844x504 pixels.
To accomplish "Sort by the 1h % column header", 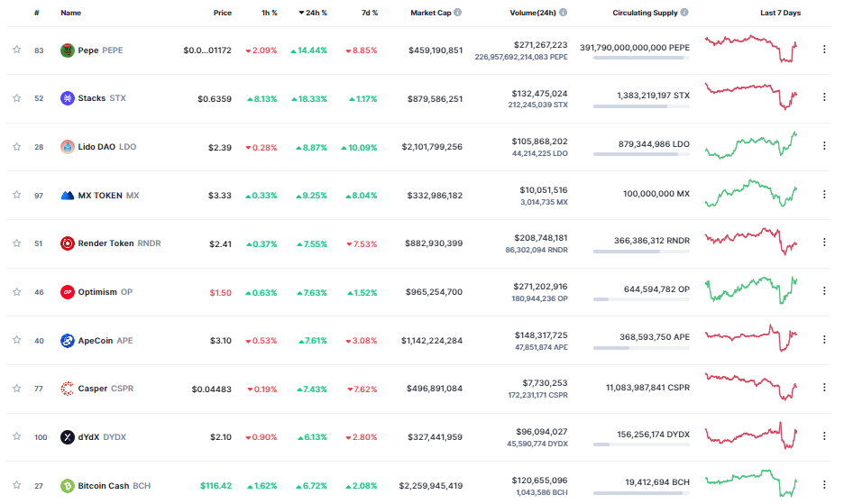I will pos(269,13).
